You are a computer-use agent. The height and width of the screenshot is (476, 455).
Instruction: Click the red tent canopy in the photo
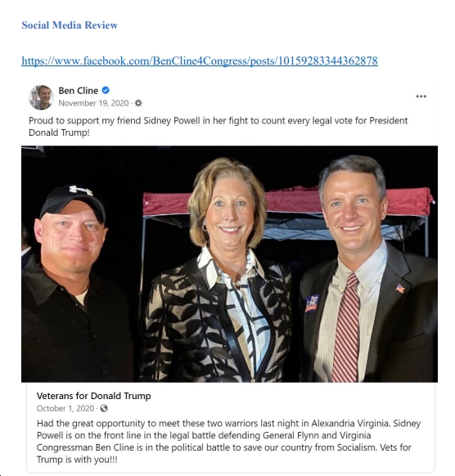[x=288, y=202]
